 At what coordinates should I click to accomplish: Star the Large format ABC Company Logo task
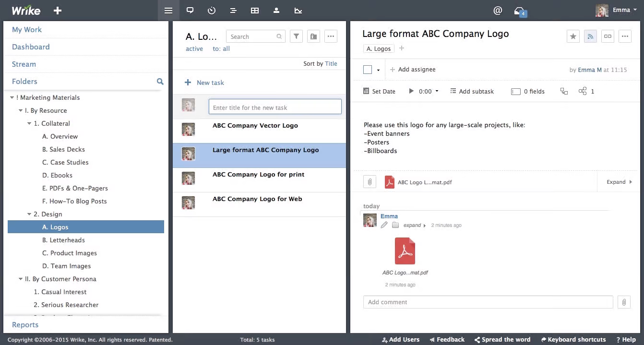pyautogui.click(x=573, y=36)
